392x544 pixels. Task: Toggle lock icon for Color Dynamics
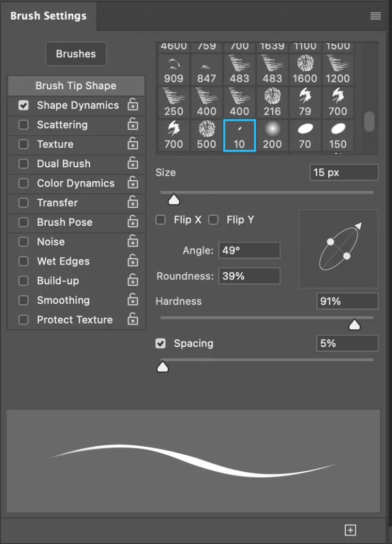point(133,183)
